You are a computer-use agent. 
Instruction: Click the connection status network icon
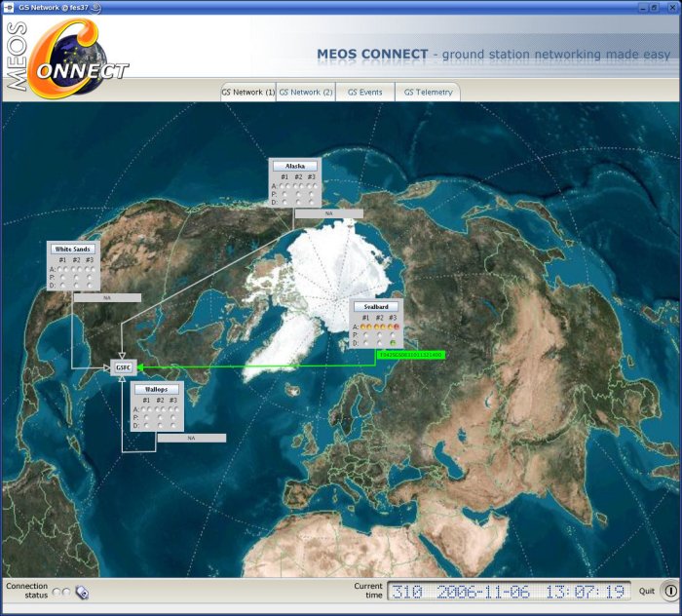[83, 592]
